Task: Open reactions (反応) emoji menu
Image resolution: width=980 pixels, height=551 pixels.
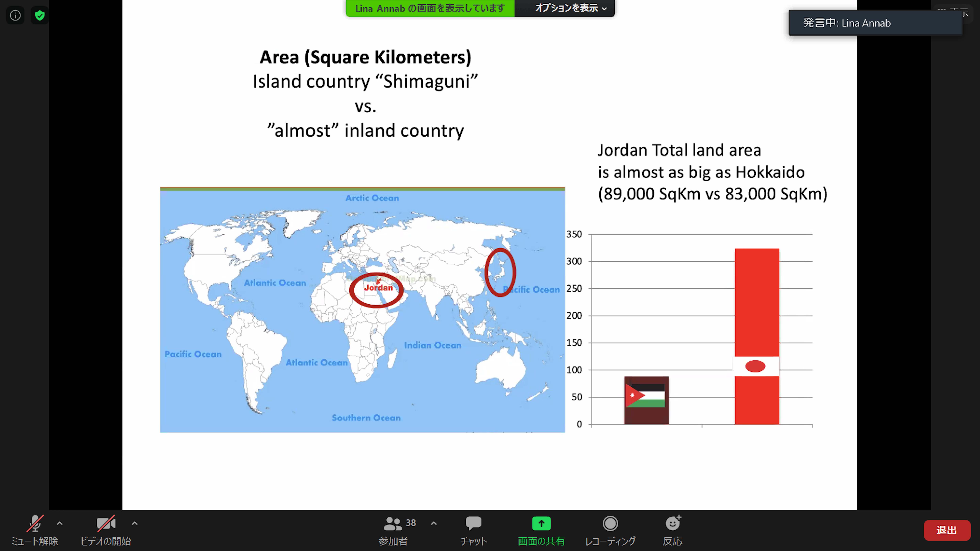Action: pos(673,531)
